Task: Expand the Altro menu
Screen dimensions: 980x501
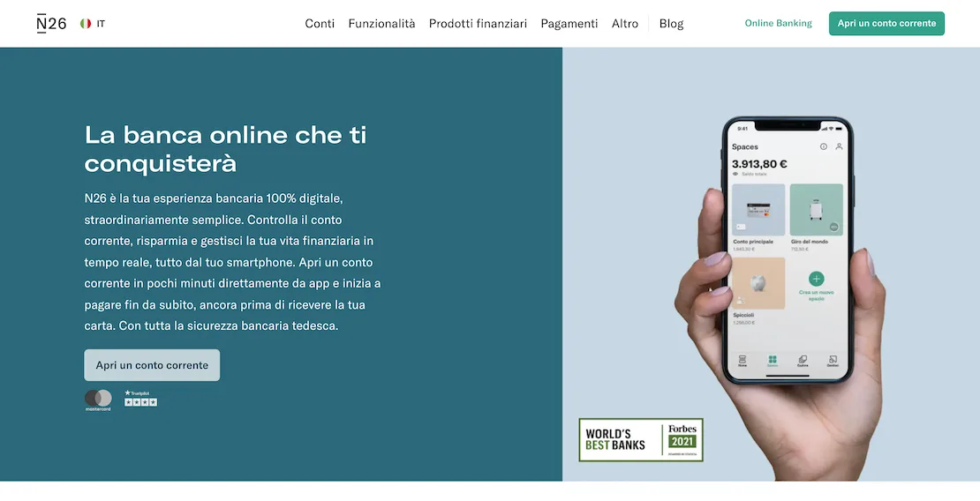Action: [625, 24]
